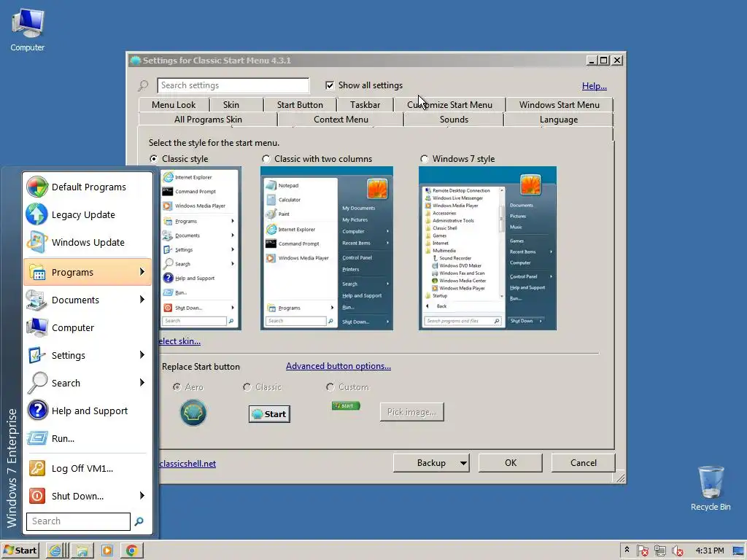Open Windows Media Player taskbar icon

(x=107, y=551)
